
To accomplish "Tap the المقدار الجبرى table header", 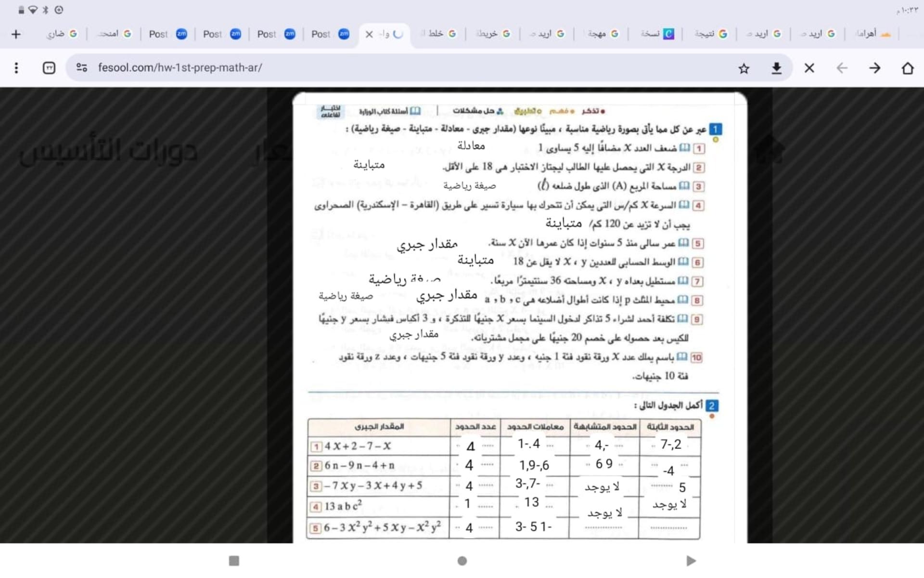I will [x=379, y=427].
